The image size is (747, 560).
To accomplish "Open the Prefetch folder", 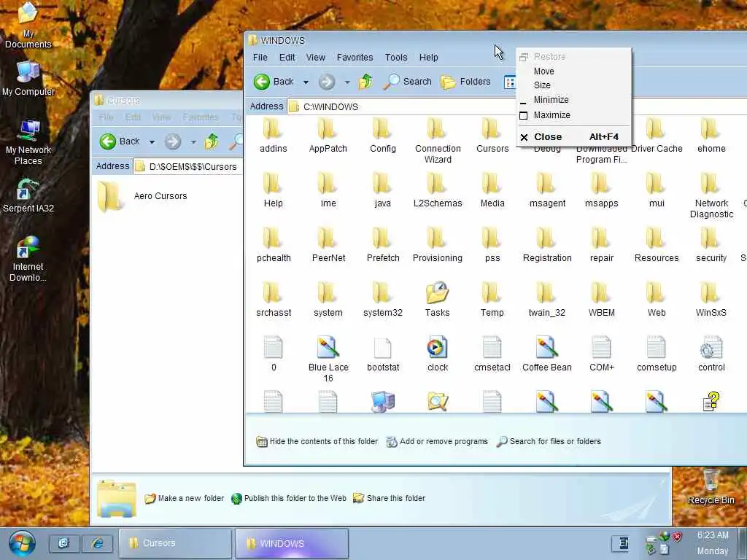I will pyautogui.click(x=382, y=245).
